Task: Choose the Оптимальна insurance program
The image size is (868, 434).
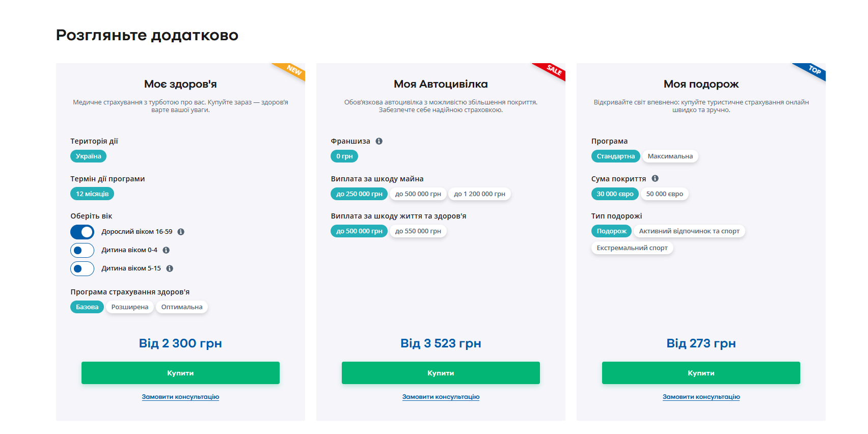Action: pos(182,307)
